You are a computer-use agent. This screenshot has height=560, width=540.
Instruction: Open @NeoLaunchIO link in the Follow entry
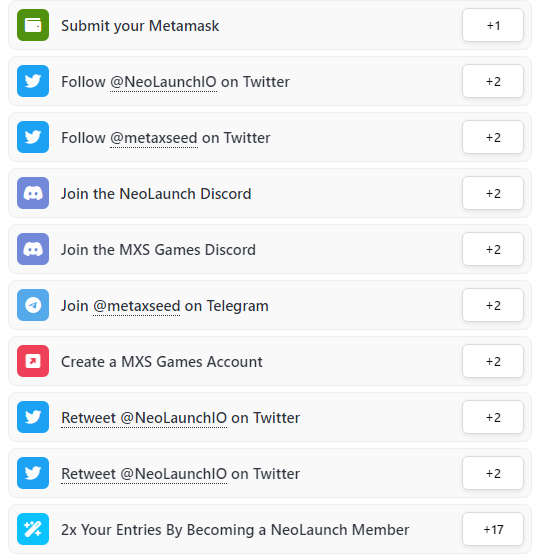pyautogui.click(x=163, y=82)
